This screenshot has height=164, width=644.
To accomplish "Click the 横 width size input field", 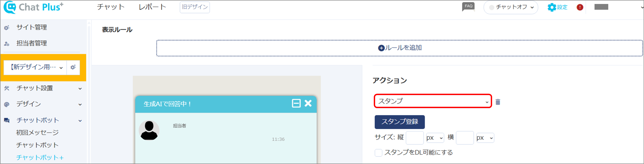I will coord(464,138).
